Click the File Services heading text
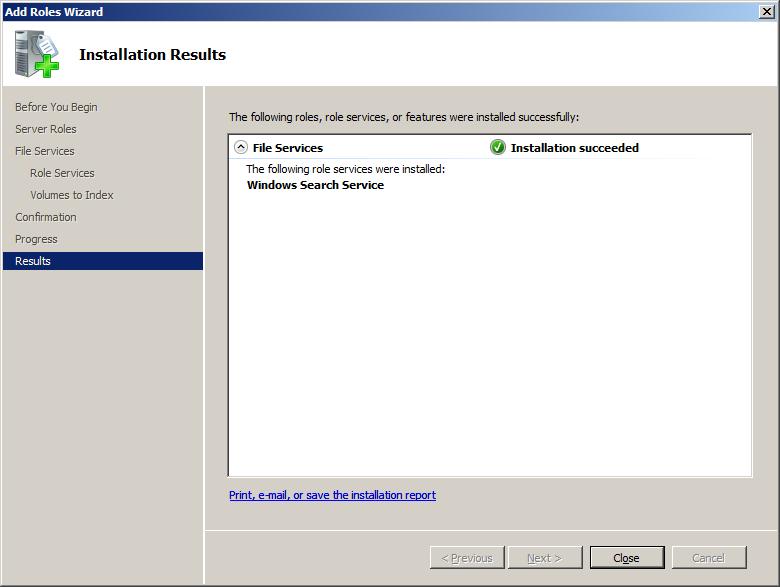This screenshot has width=780, height=587. tap(288, 148)
